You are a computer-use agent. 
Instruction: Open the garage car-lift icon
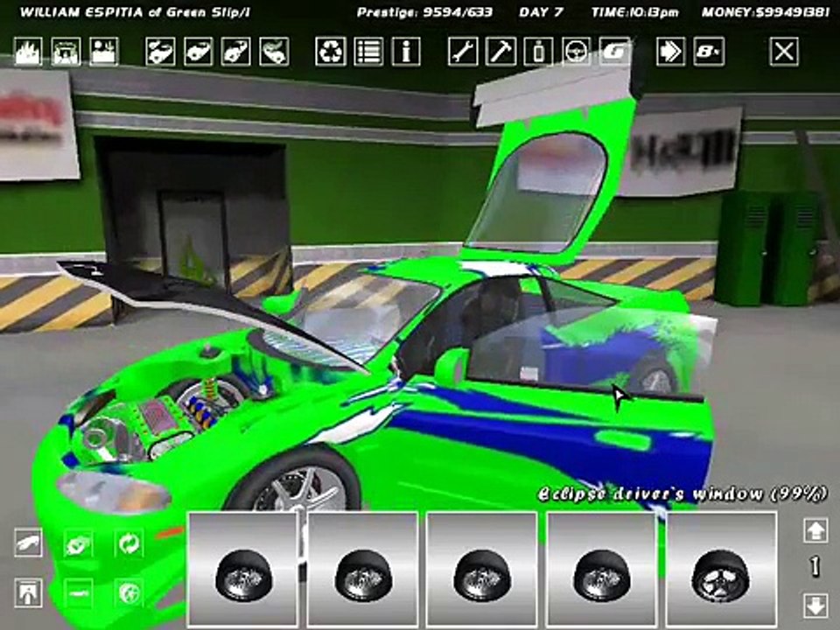click(x=66, y=52)
